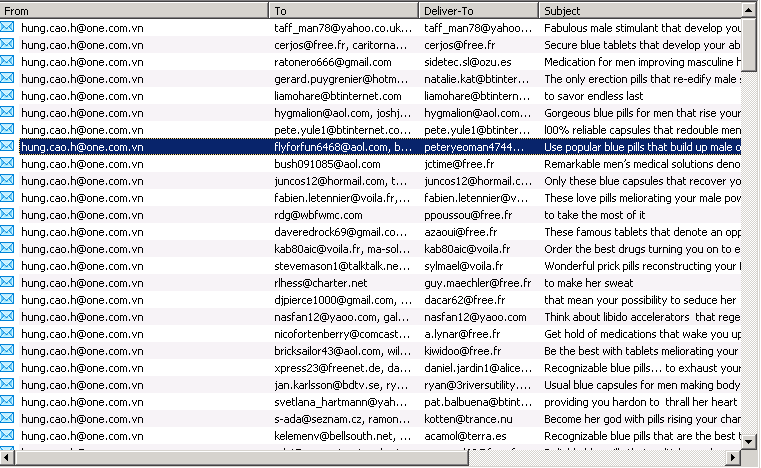Click envelope icon of hygmalion@aol.com row
Image resolution: width=761 pixels, height=468 pixels.
[7, 112]
